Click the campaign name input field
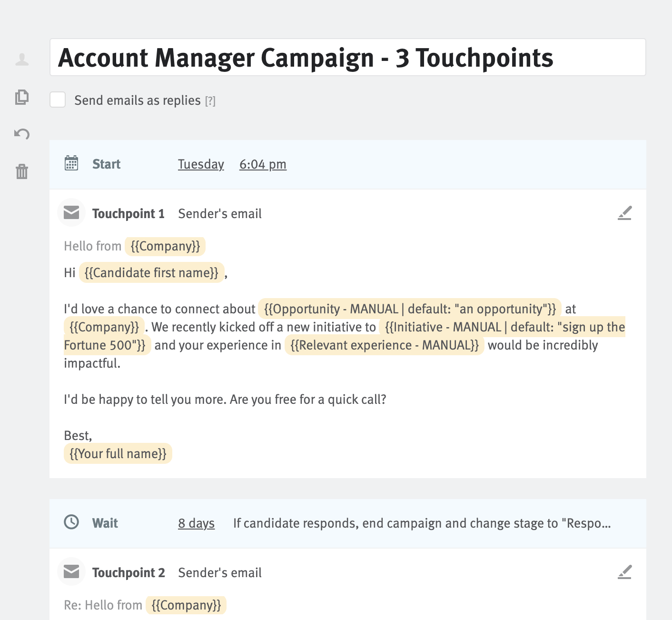 pos(348,58)
